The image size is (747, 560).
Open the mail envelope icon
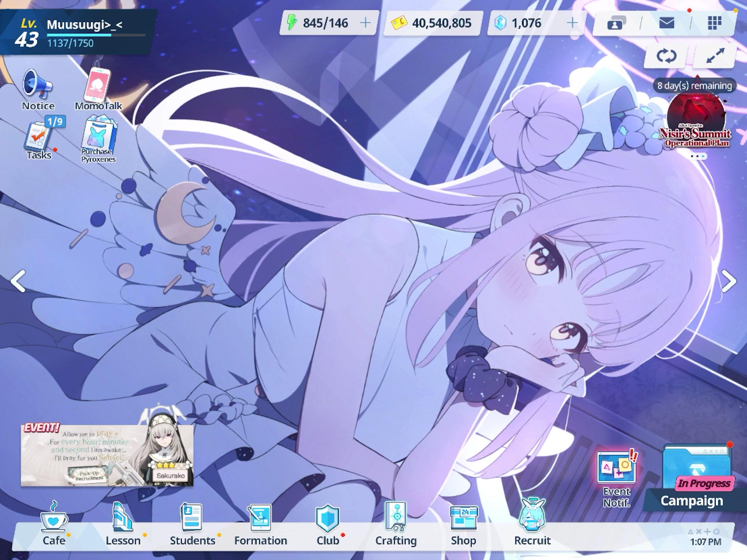[666, 23]
